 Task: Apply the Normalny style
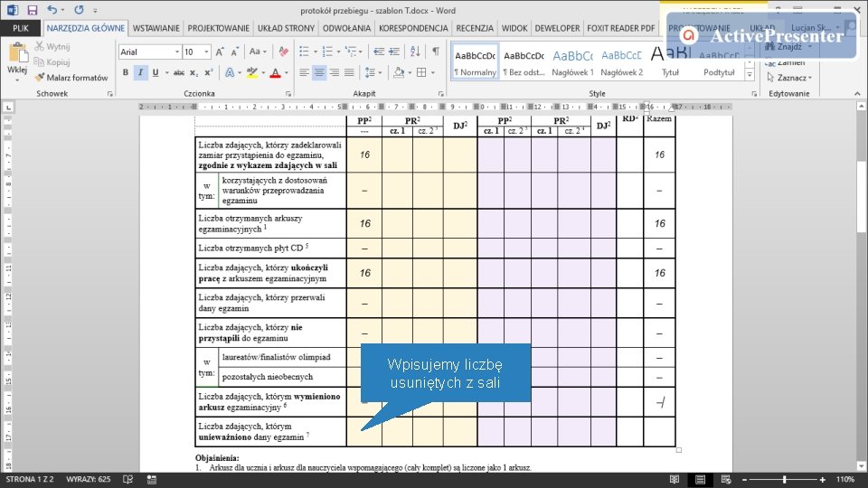(x=475, y=62)
